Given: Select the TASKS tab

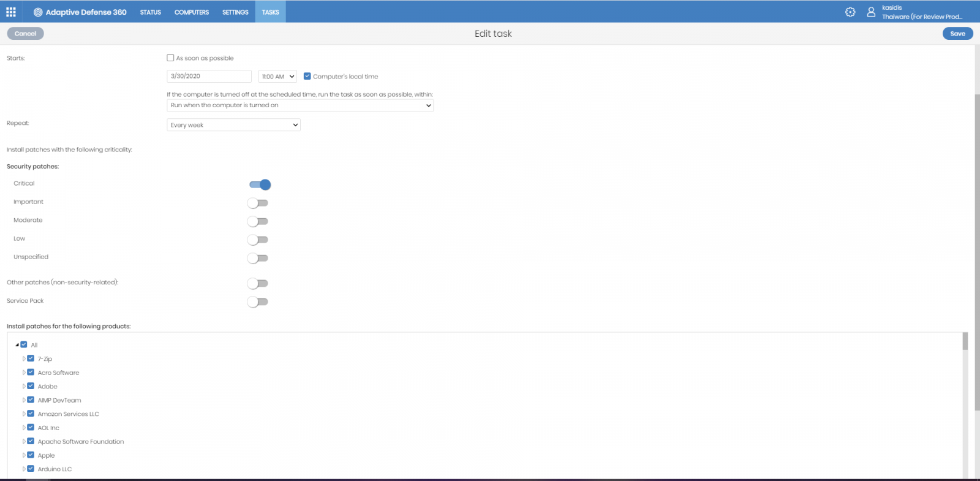Looking at the screenshot, I should (271, 12).
